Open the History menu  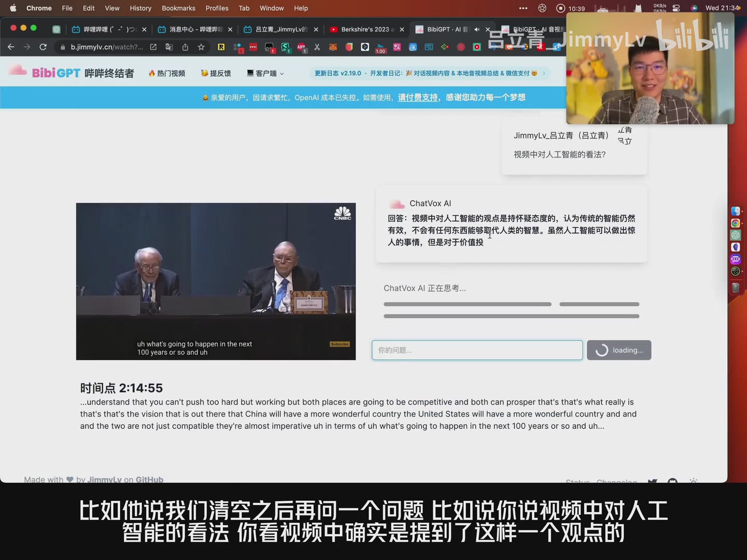[x=140, y=8]
